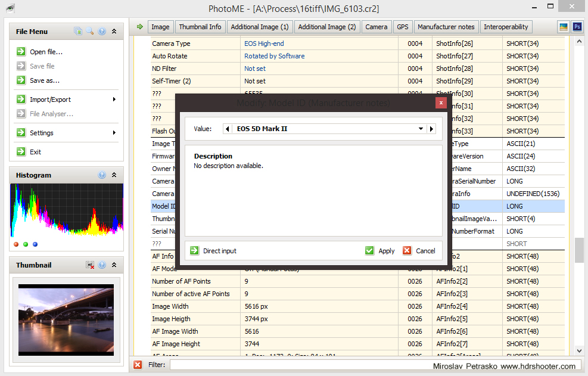Select the GPS tab
Viewport: 588px width, 376px height.
403,27
